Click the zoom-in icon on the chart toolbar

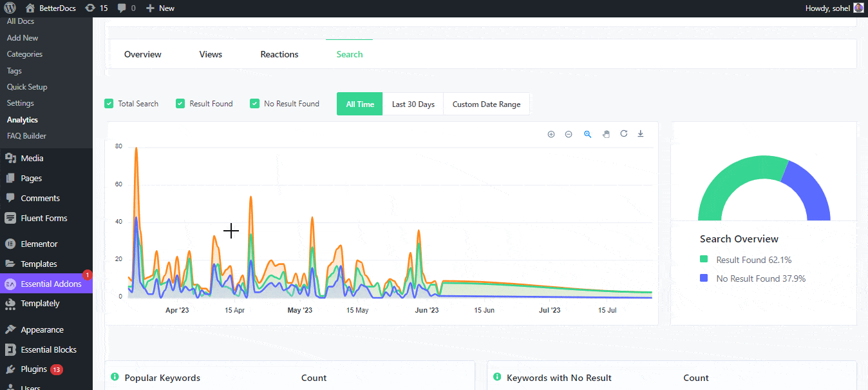pyautogui.click(x=551, y=133)
